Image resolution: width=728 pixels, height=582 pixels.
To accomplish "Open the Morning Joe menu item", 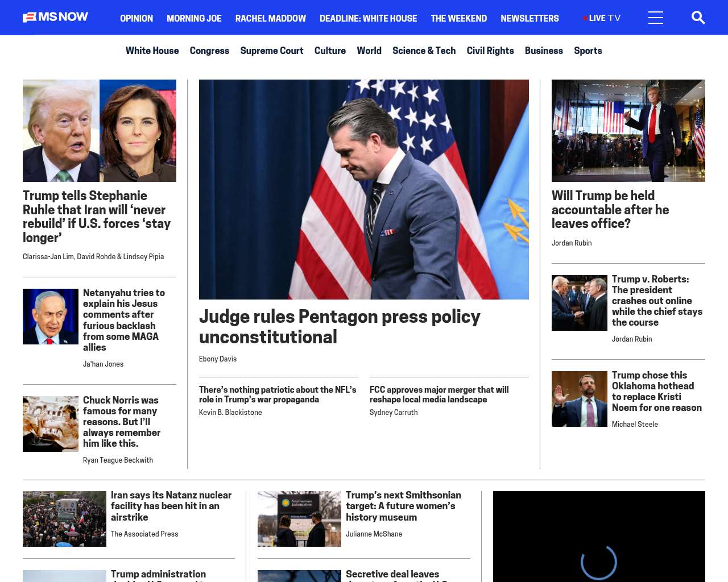I will point(194,18).
